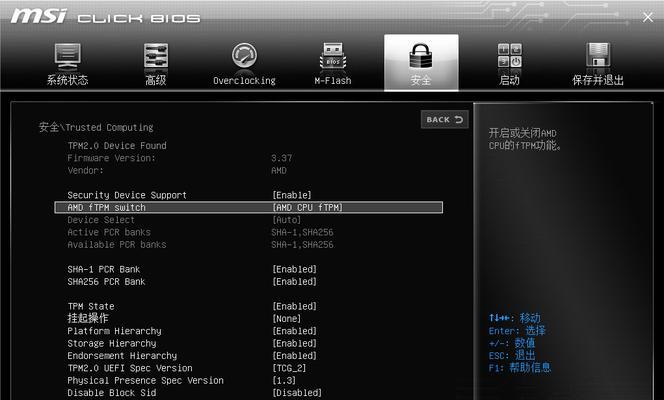Open the AMD fTPM switch [AMD CPU fTPM] option
664x400 pixels.
point(307,207)
